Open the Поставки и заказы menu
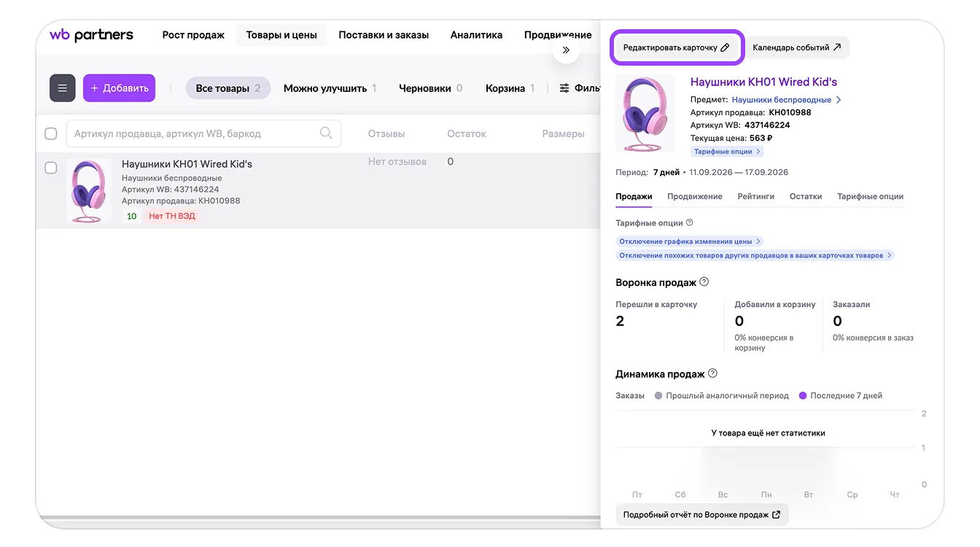 [x=384, y=35]
